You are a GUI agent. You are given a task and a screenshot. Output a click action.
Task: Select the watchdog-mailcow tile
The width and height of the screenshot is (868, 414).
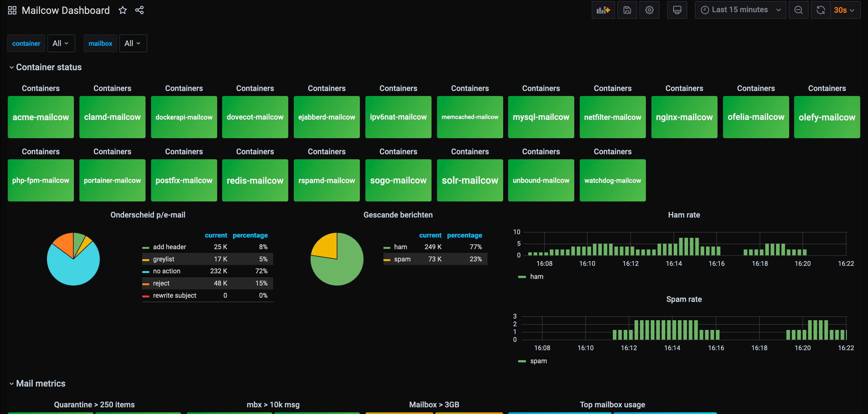click(613, 180)
